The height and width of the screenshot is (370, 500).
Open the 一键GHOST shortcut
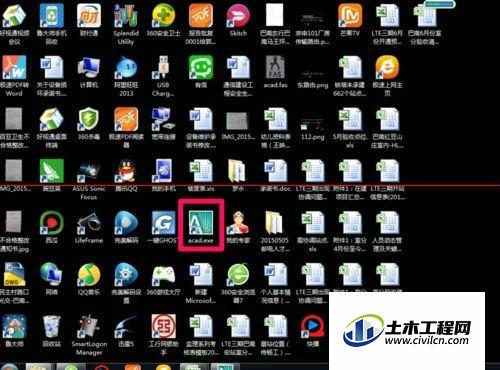163,223
